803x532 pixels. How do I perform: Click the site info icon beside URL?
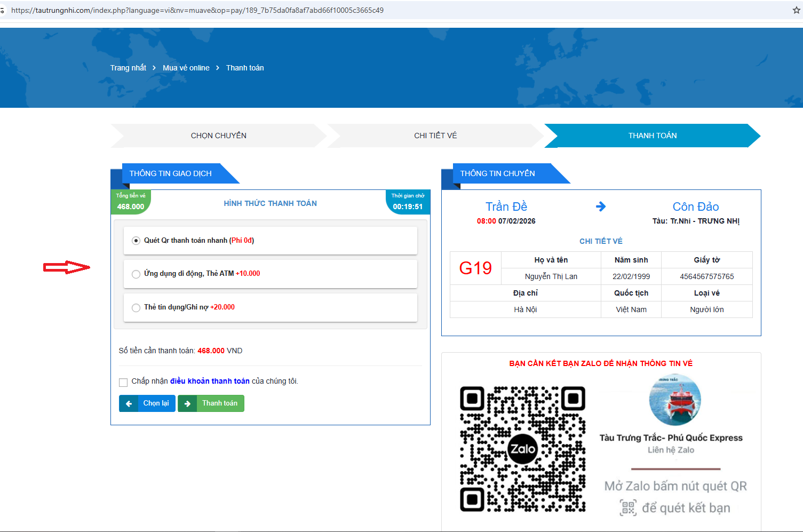tap(3, 10)
